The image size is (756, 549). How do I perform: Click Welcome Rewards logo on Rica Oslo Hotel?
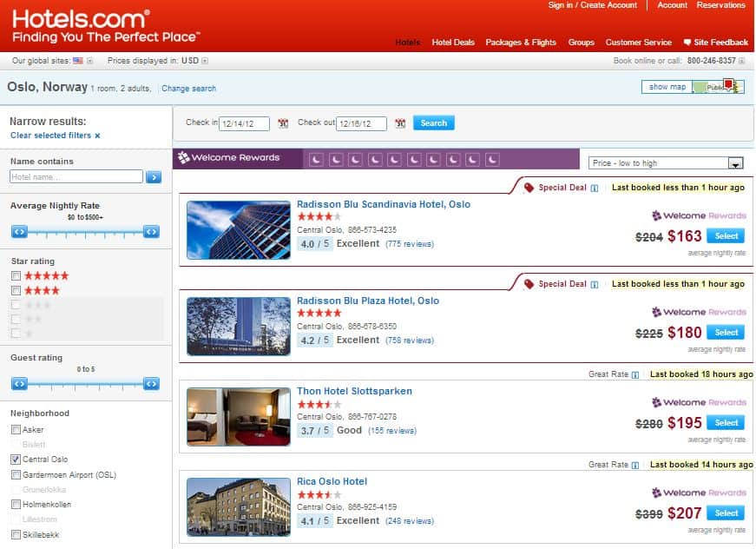[x=699, y=493]
